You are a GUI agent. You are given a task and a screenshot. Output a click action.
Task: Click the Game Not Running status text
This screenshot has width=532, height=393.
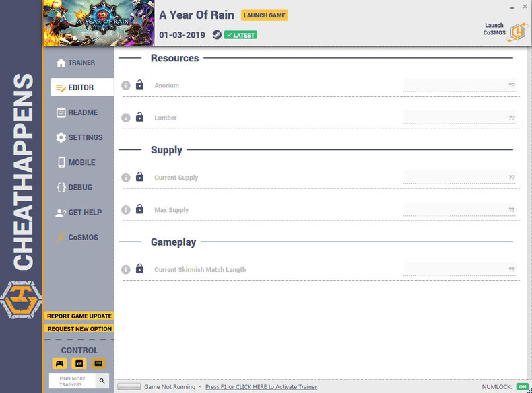pyautogui.click(x=170, y=386)
